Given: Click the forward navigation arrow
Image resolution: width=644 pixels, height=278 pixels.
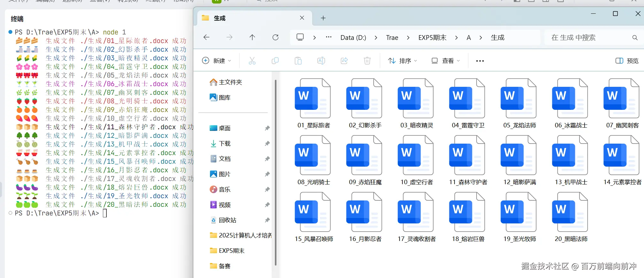Looking at the screenshot, I should point(229,37).
